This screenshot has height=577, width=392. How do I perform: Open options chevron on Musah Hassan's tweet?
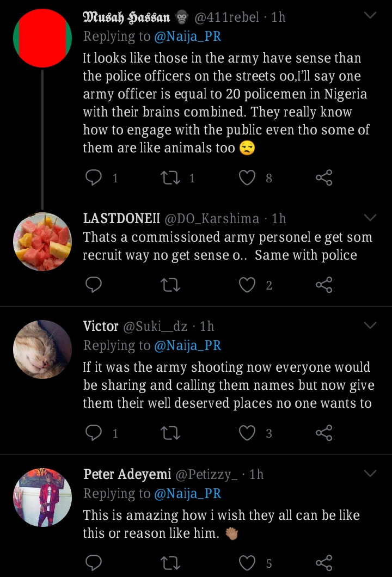click(x=370, y=16)
